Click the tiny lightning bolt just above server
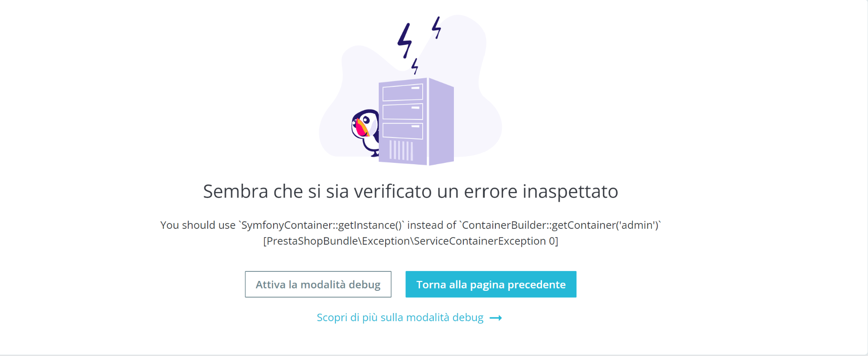The image size is (868, 356). coord(415,66)
